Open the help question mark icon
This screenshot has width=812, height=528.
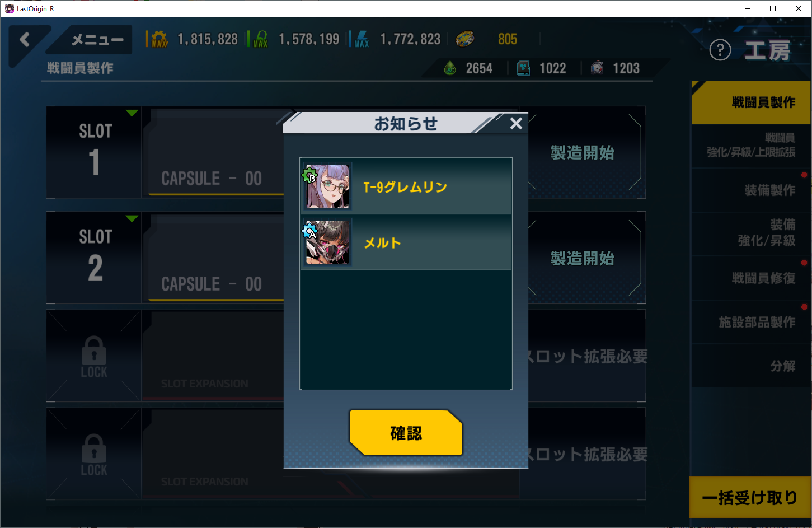[x=720, y=50]
